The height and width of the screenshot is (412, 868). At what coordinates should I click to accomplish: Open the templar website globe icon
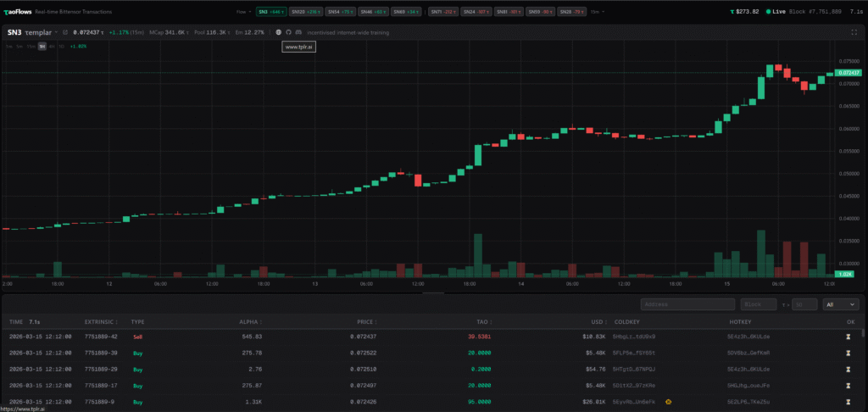pos(279,32)
